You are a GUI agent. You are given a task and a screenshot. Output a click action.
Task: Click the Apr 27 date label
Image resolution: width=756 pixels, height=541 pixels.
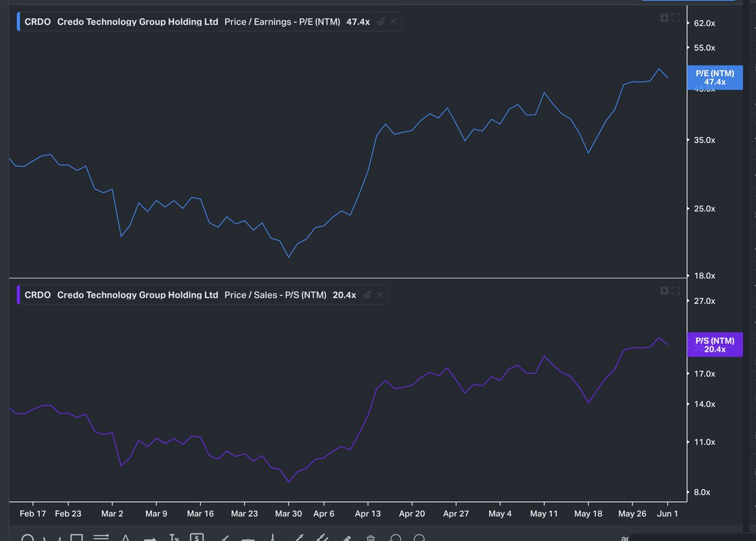[456, 514]
